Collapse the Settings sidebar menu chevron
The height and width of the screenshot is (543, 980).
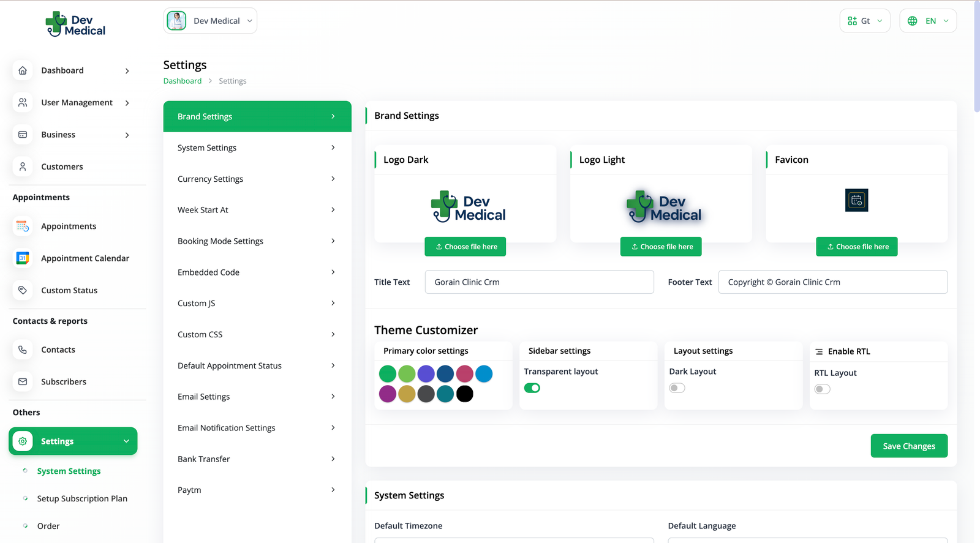pyautogui.click(x=126, y=441)
